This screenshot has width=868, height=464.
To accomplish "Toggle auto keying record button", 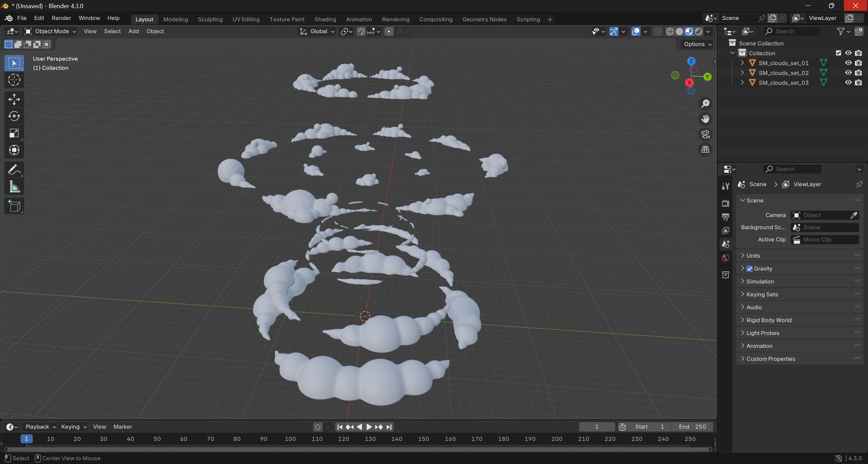I will pyautogui.click(x=317, y=427).
